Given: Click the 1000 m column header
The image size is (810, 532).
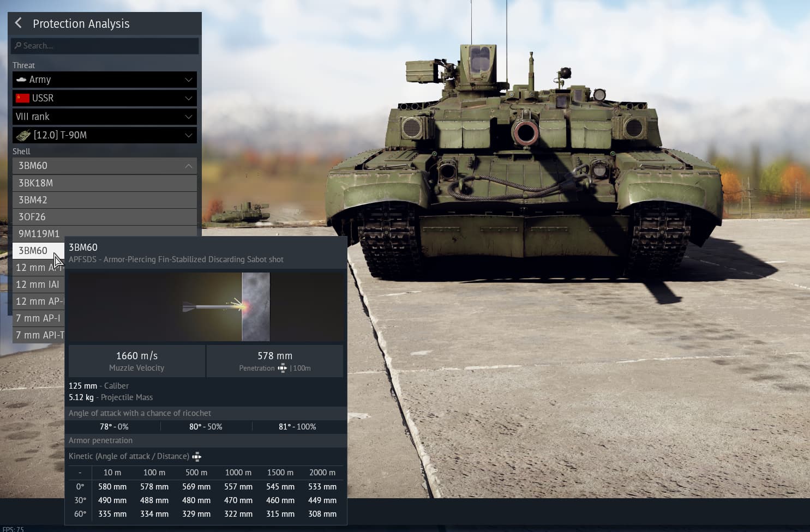Looking at the screenshot, I should click(238, 473).
